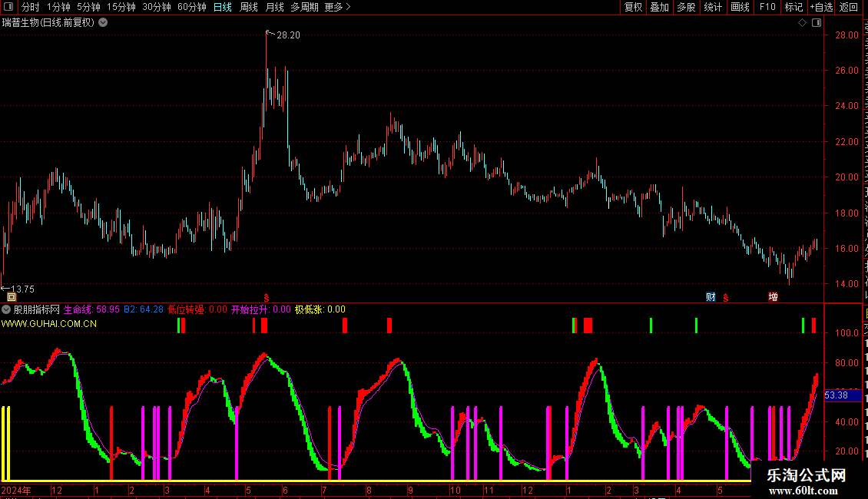Click the red S marker beside 财
The width and height of the screenshot is (868, 499).
[x=726, y=298]
